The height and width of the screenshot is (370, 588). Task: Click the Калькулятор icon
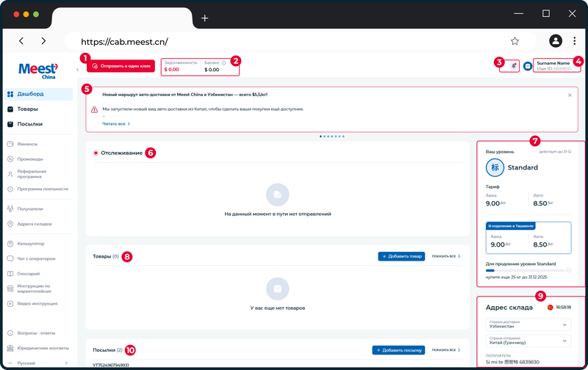click(x=10, y=244)
